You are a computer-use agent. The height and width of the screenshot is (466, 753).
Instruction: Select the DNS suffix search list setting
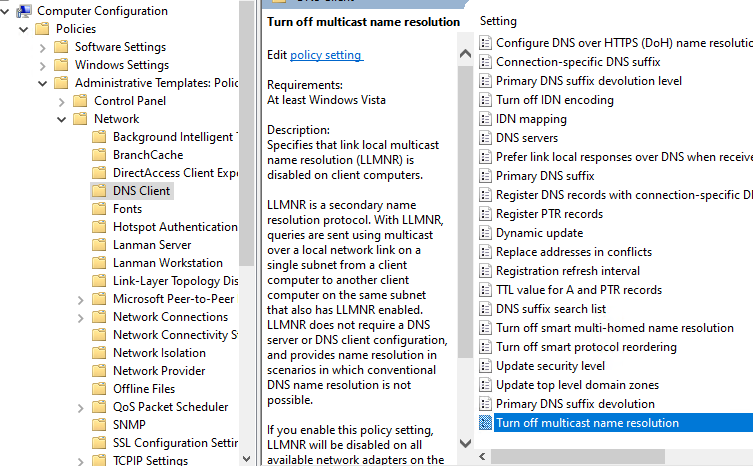pyautogui.click(x=551, y=309)
